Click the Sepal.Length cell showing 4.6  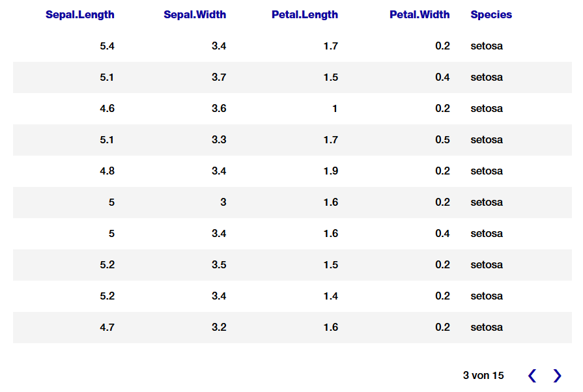[x=107, y=109]
